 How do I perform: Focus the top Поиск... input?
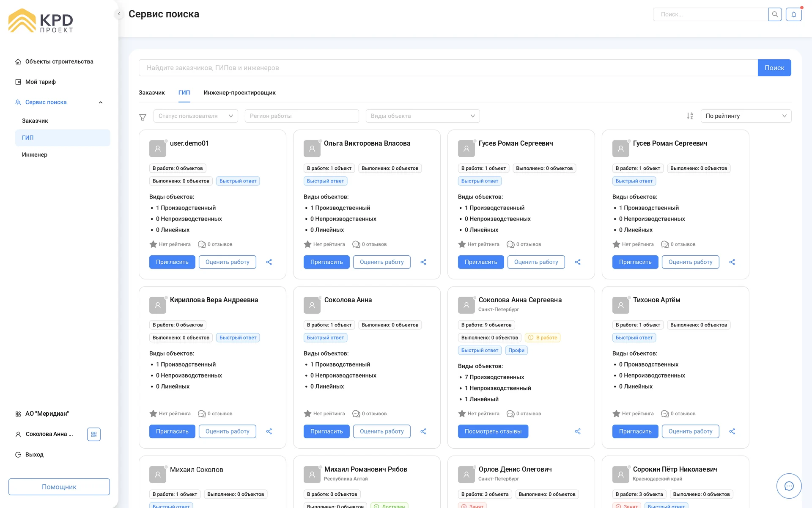[711, 14]
